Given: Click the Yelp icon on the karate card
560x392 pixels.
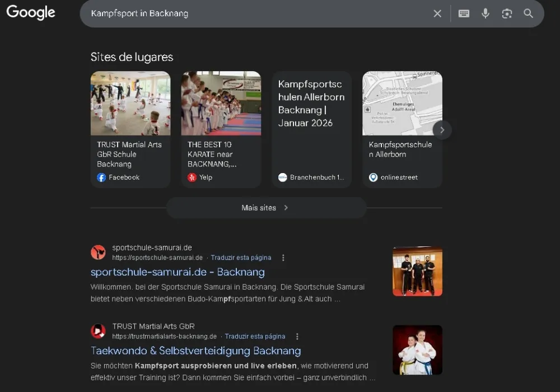Looking at the screenshot, I should click(192, 177).
